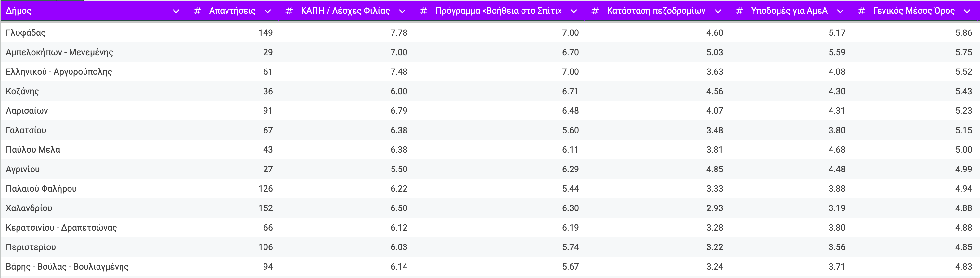The height and width of the screenshot is (278, 980).
Task: Click Χαλανδρίου ΑμεΑ value 3.19
Action: (x=837, y=208)
